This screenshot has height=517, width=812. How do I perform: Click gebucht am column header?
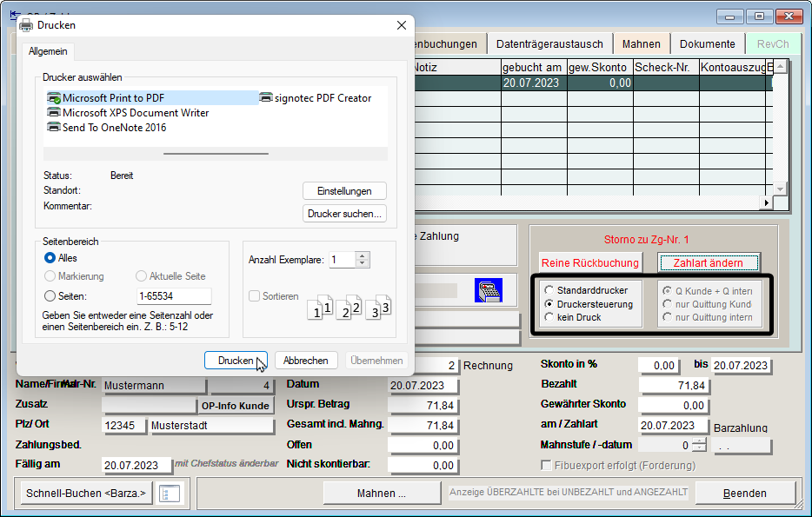534,67
